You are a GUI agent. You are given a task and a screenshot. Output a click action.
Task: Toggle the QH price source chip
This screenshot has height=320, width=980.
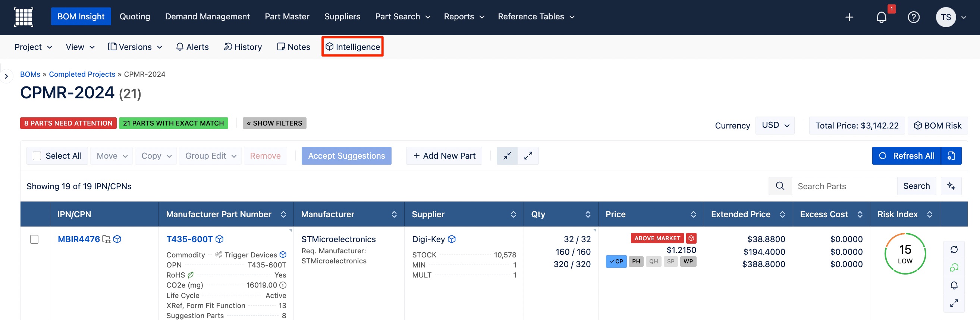click(653, 262)
